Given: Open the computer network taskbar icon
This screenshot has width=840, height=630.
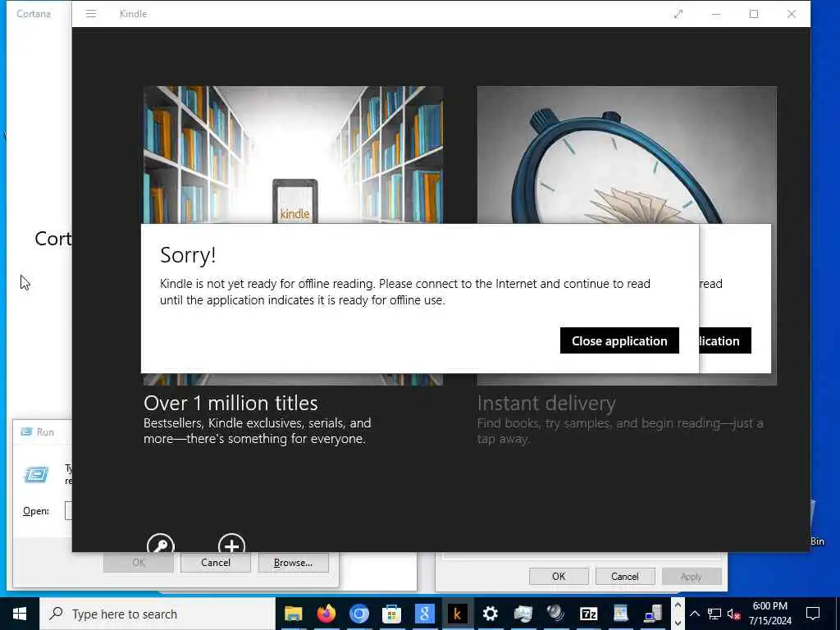Looking at the screenshot, I should pyautogui.click(x=654, y=614).
